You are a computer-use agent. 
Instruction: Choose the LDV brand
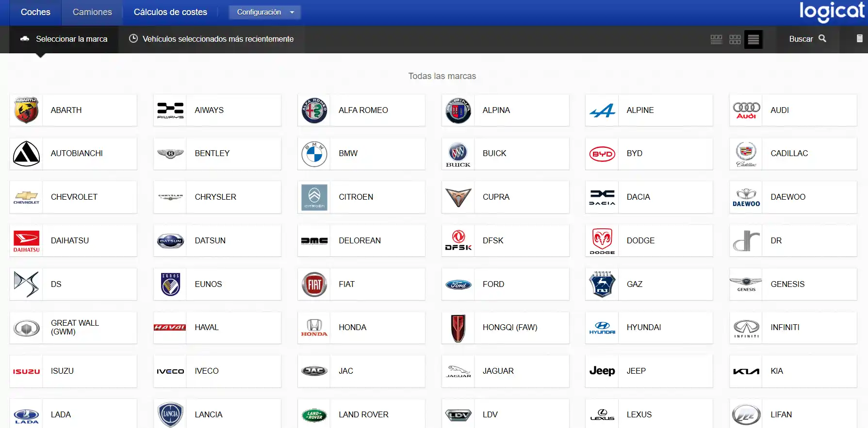pyautogui.click(x=505, y=414)
